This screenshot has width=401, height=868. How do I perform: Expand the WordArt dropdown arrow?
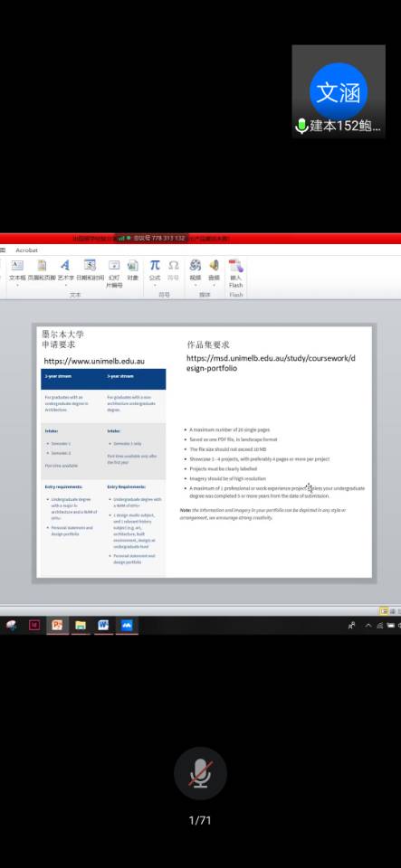coord(65,286)
